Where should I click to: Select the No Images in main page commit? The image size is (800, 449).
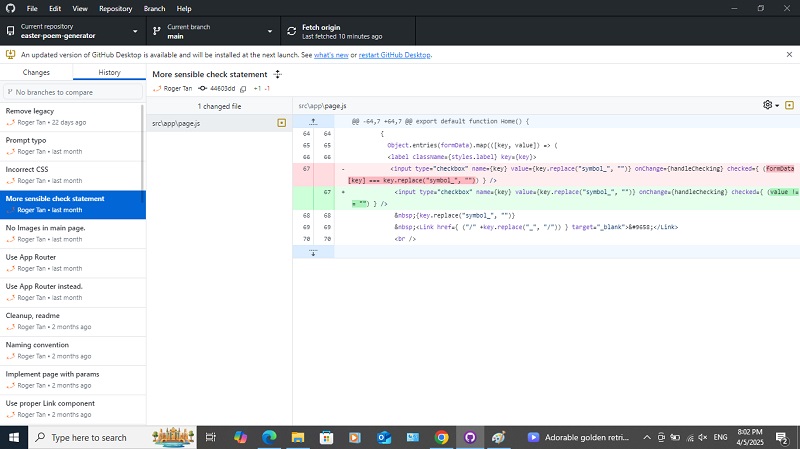(x=73, y=234)
